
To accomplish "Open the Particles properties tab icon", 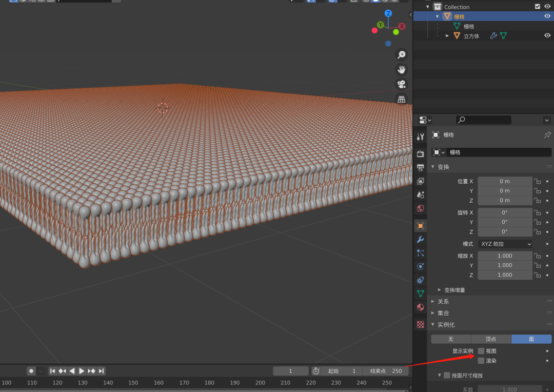I will tap(421, 253).
